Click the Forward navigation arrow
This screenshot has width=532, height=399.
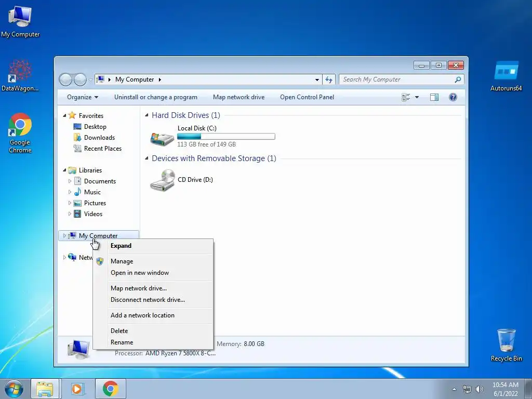[x=80, y=79]
